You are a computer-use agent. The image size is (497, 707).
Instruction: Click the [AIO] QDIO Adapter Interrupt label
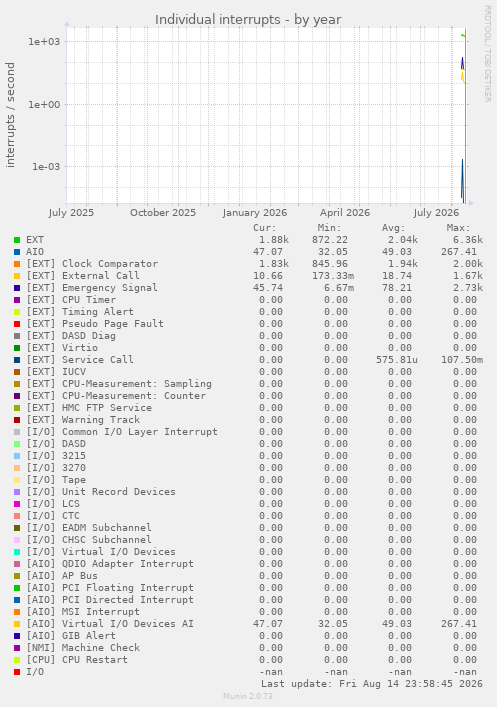click(110, 564)
